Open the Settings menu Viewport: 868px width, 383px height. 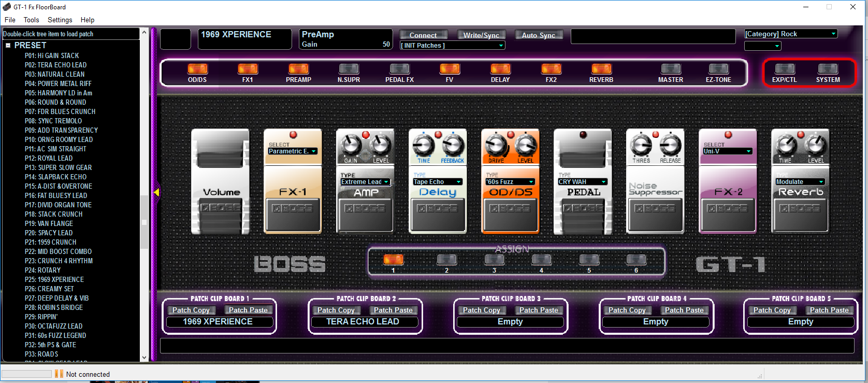pyautogui.click(x=60, y=20)
